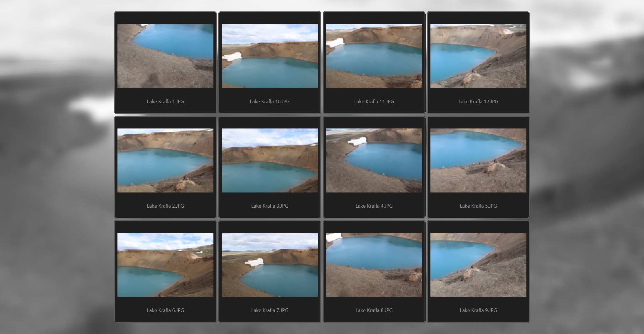Click the Lake Krafla 5.JPG thumbnail
644x334 pixels.
[478, 160]
